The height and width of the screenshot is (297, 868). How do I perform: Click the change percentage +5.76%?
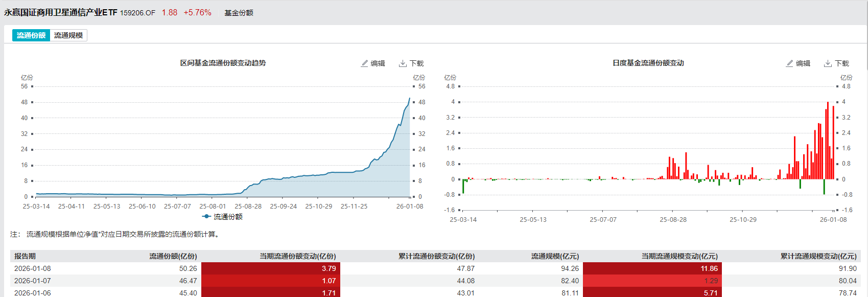[197, 12]
